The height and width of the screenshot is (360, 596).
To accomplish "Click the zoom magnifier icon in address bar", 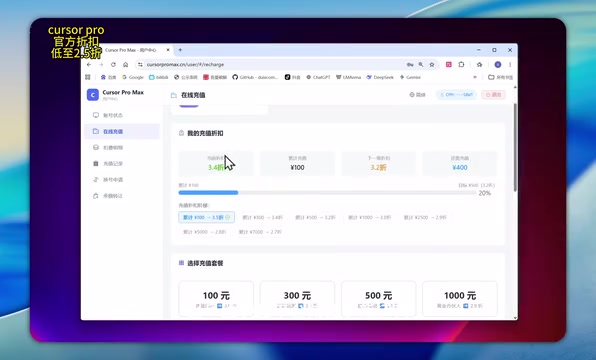I will tap(421, 65).
